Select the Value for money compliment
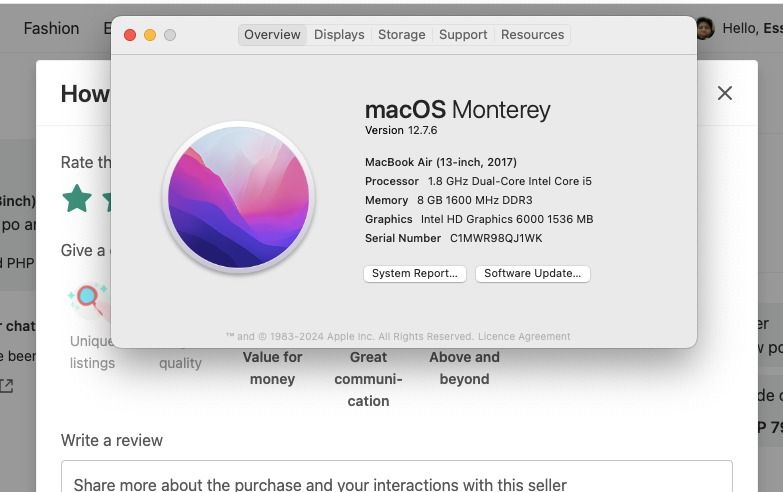783x492 pixels. tap(272, 368)
